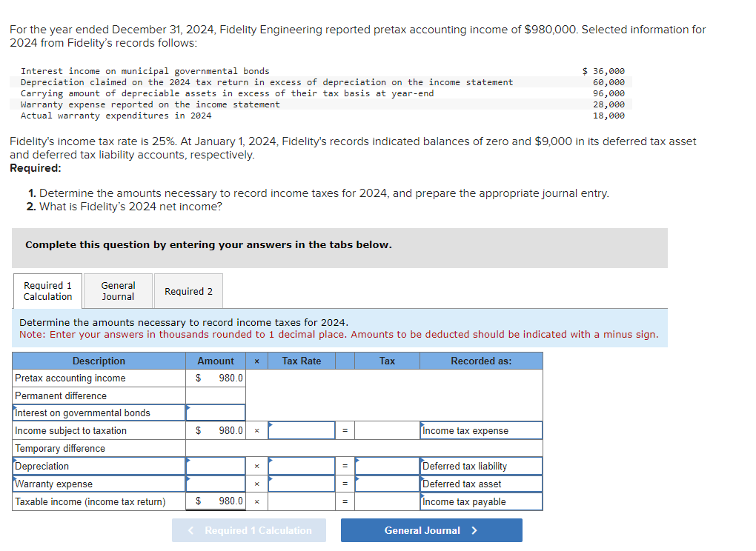Click the Tax Rate field beside Warranty expense
The image size is (756, 551).
302,484
